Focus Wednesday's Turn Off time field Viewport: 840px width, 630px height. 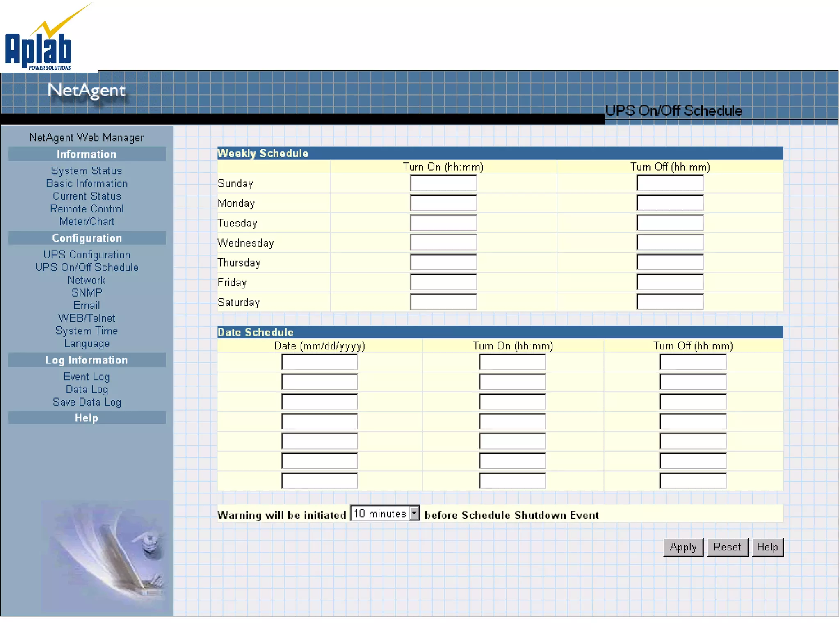tap(670, 243)
